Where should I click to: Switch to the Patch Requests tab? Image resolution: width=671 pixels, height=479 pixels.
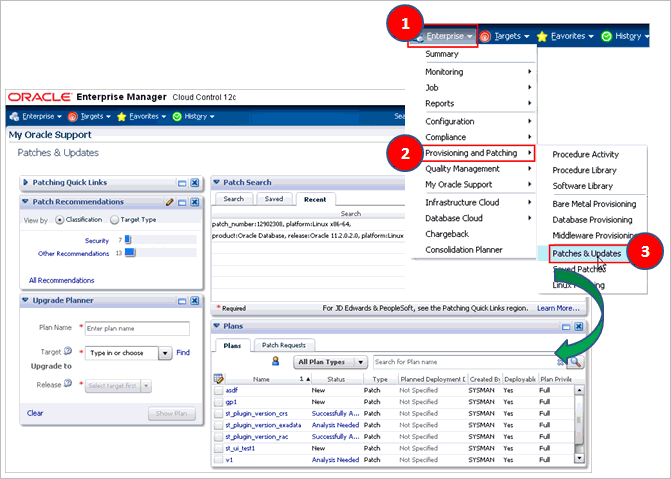point(284,345)
